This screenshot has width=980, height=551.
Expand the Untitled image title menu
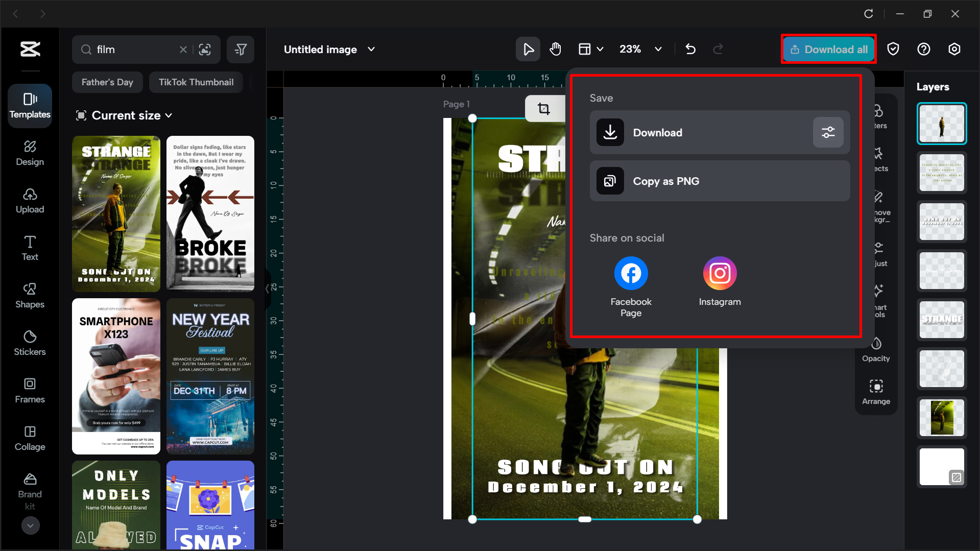tap(371, 49)
